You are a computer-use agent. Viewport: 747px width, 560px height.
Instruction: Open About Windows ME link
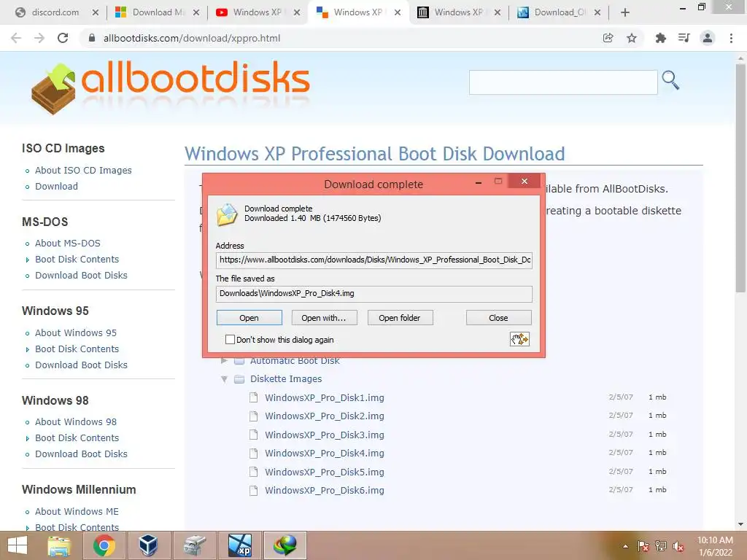[77, 511]
